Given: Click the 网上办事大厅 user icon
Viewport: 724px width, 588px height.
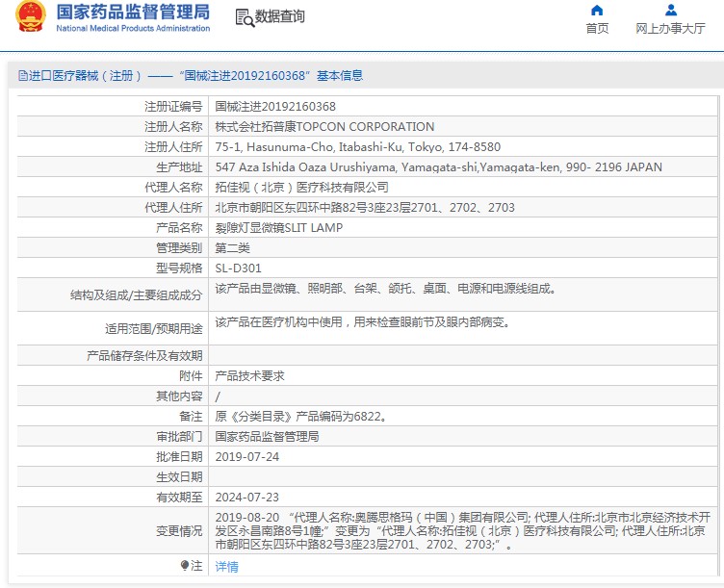Looking at the screenshot, I should pyautogui.click(x=671, y=11).
